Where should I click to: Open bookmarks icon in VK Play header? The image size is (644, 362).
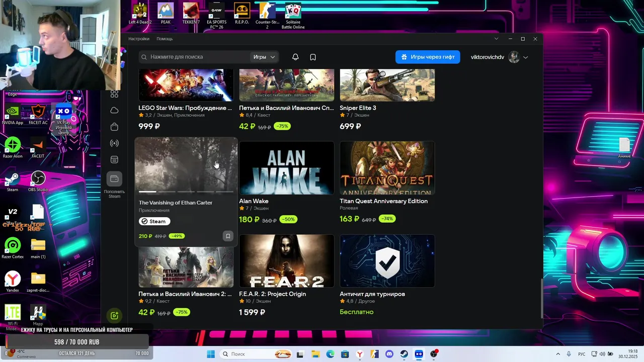coord(313,57)
